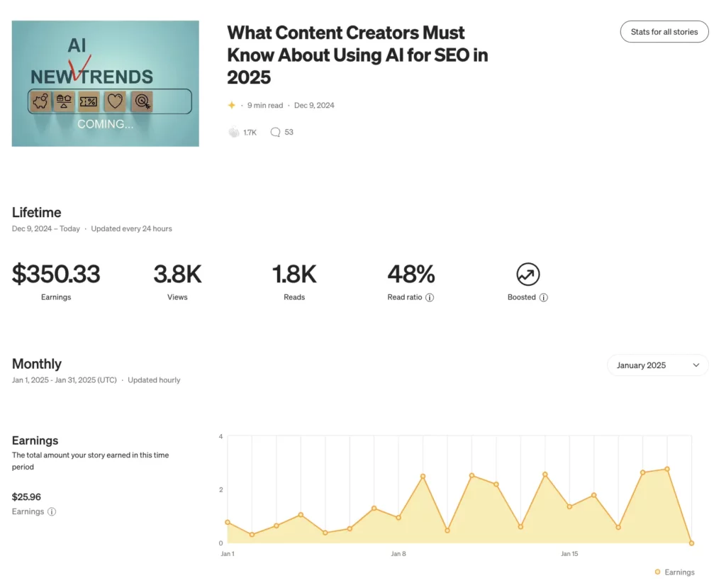Click the 3.8K Views stat
This screenshot has width=726, height=588.
[177, 274]
